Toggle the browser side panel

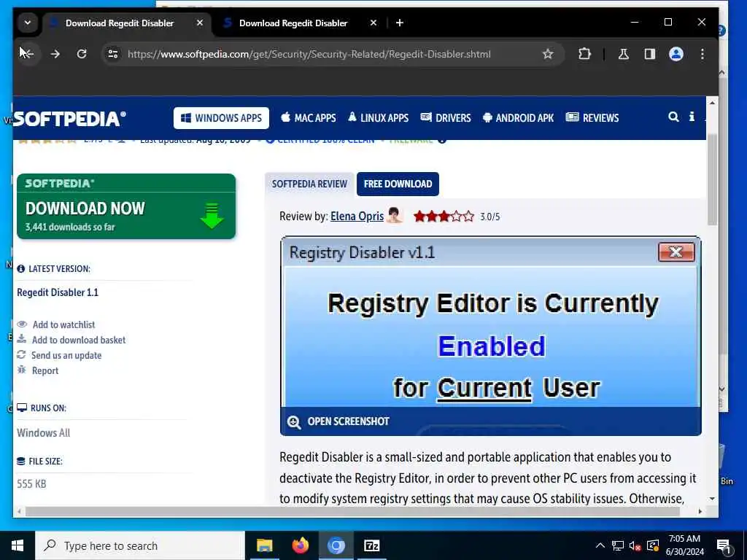click(x=650, y=54)
